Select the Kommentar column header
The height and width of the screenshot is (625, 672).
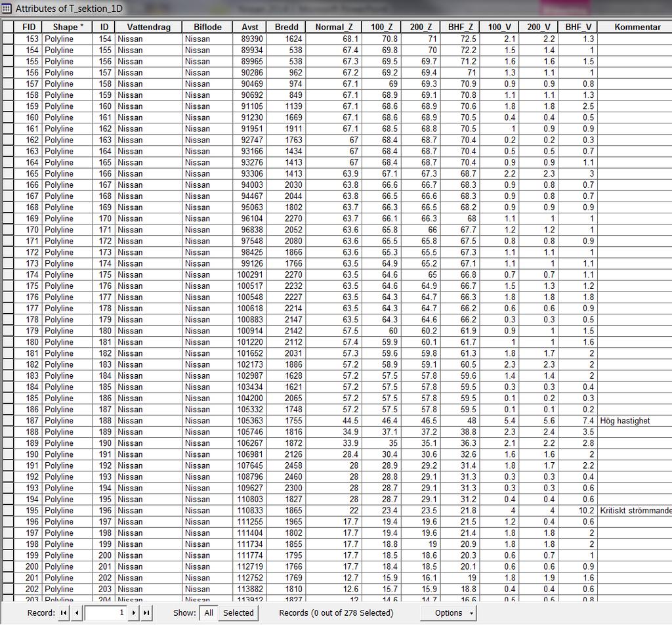(x=637, y=27)
